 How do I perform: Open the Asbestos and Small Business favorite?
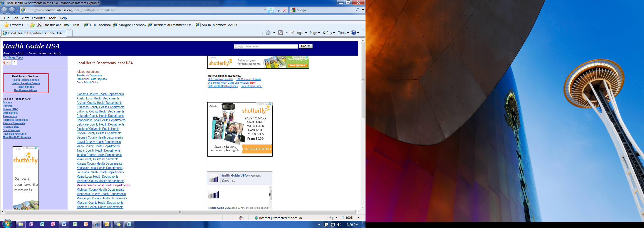[59, 25]
